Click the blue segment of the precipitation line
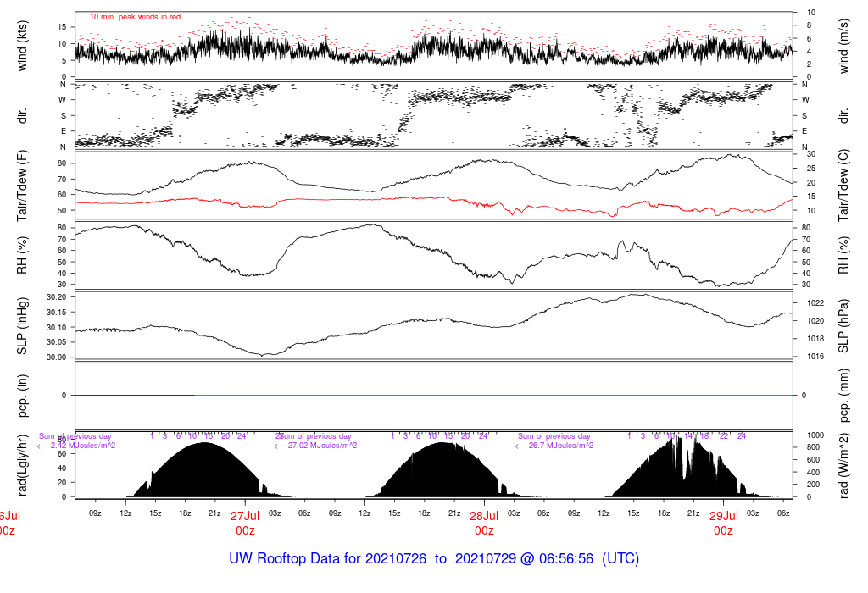Image resolution: width=868 pixels, height=593 pixels. pos(135,396)
